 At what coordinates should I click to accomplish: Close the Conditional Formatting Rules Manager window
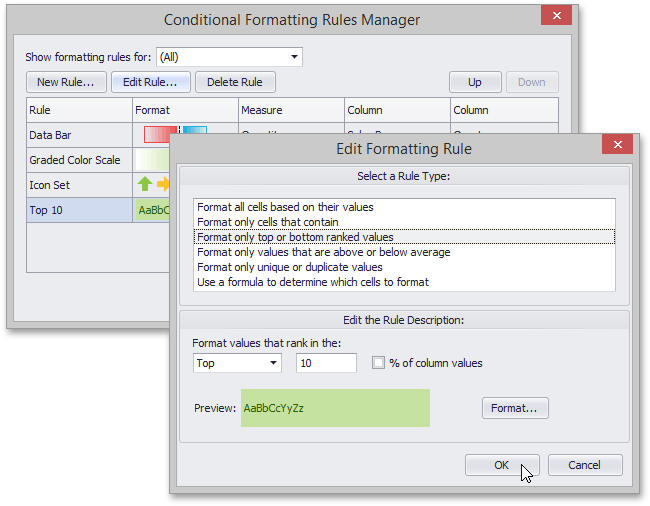pos(556,16)
